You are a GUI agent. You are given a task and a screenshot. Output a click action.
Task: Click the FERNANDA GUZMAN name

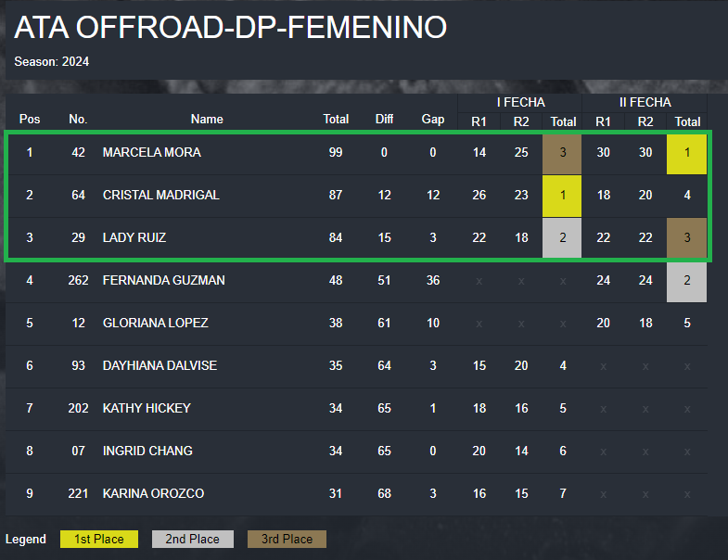tap(164, 281)
